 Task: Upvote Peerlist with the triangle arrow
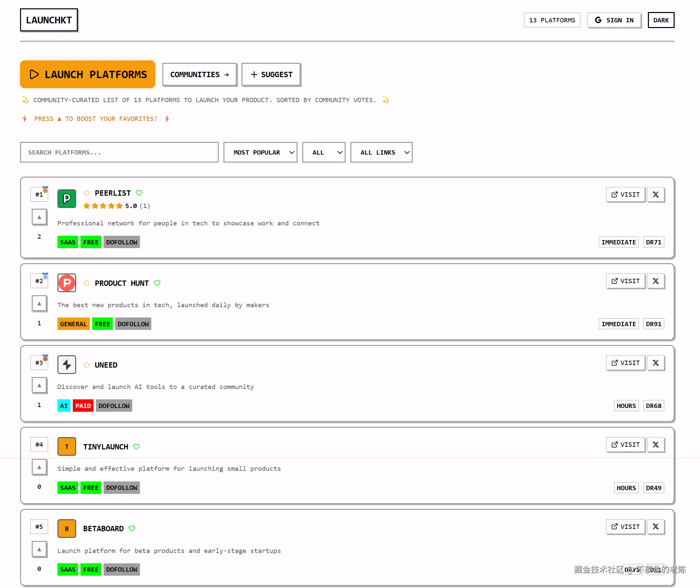(39, 217)
